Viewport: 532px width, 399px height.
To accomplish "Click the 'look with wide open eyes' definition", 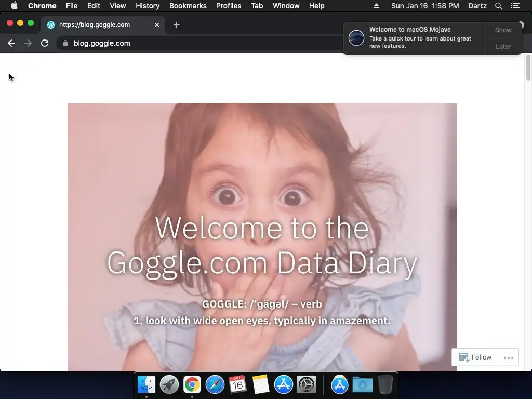I will (262, 321).
